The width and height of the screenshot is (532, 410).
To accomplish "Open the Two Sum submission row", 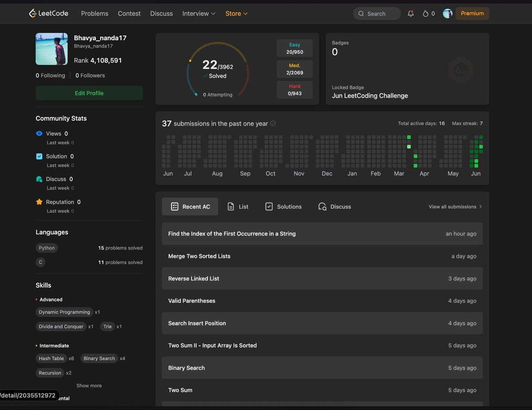I will click(x=322, y=390).
